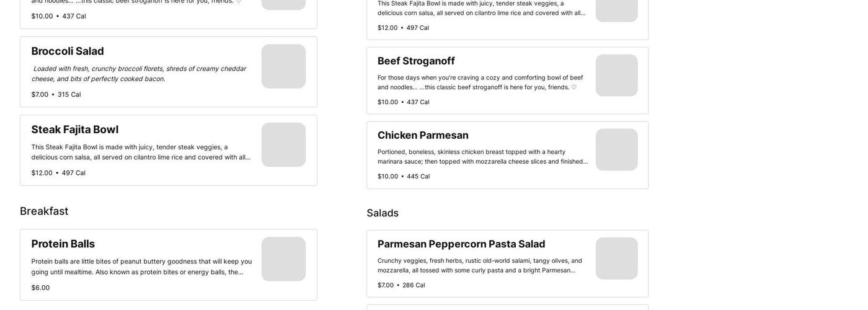Click the $6.00 price on Protein Balls
The width and height of the screenshot is (868, 310).
41,288
